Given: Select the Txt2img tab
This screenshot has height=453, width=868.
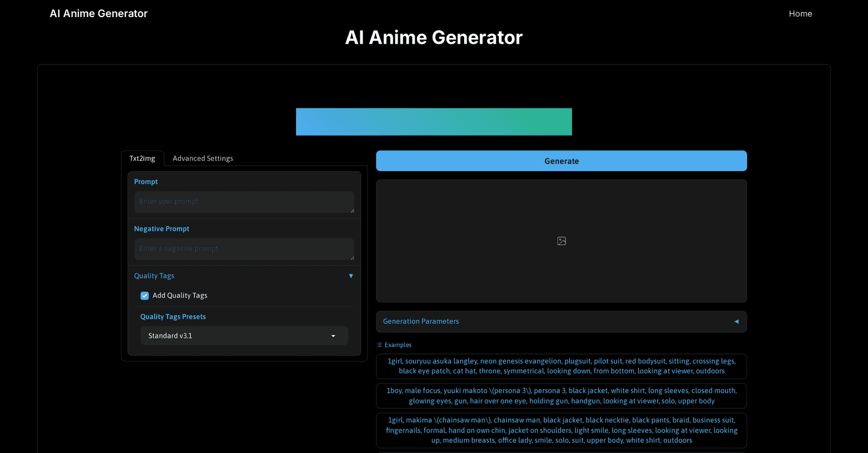Looking at the screenshot, I should coord(142,158).
